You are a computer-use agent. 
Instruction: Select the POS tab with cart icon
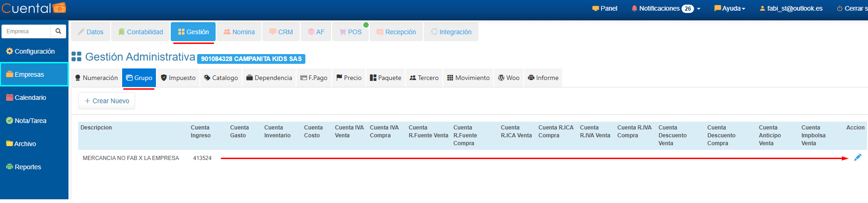350,32
